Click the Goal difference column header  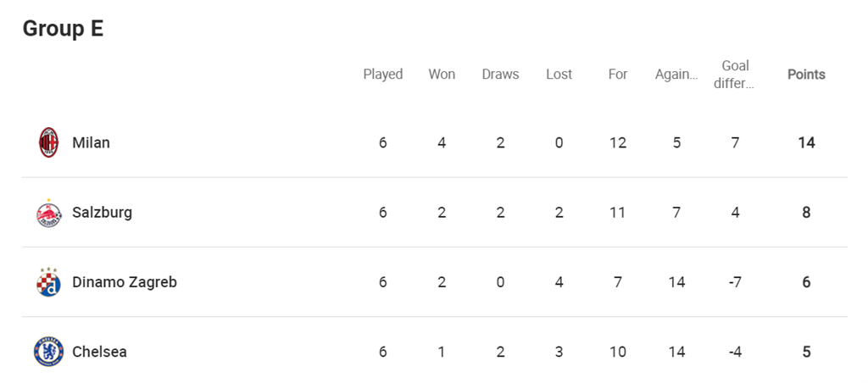(735, 75)
